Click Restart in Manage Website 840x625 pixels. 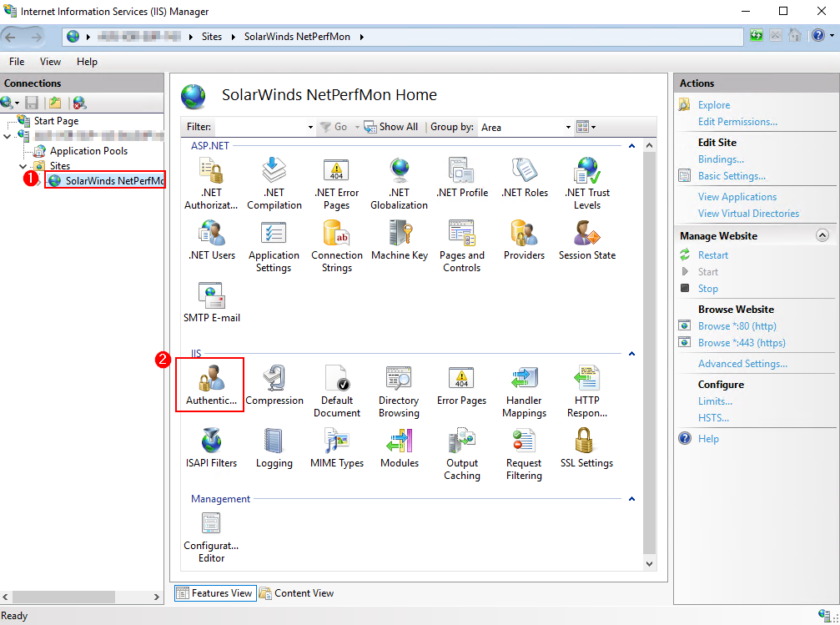tap(712, 255)
